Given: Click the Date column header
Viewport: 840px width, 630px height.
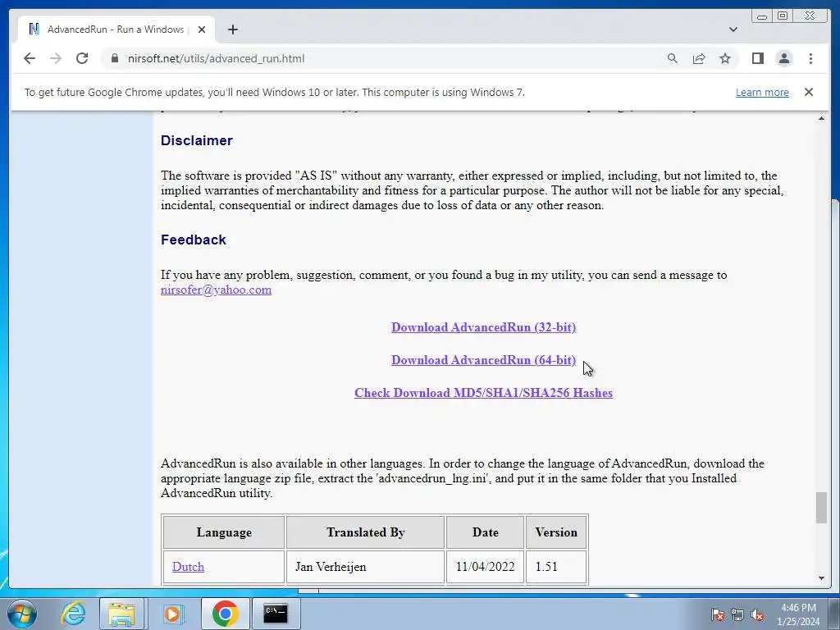Looking at the screenshot, I should tap(485, 532).
